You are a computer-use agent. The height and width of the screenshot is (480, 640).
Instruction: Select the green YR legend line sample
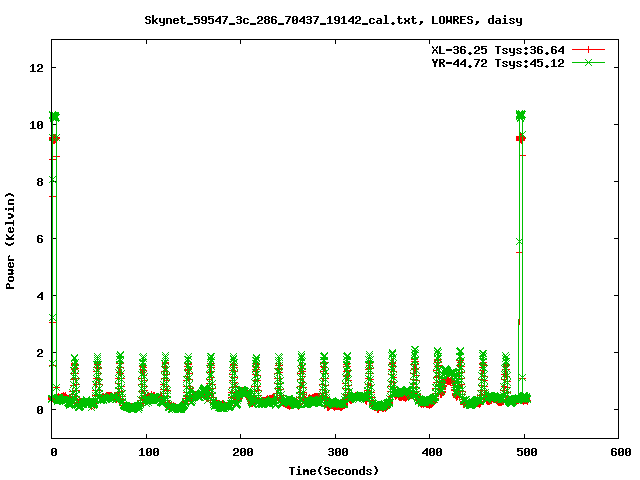[x=589, y=62]
